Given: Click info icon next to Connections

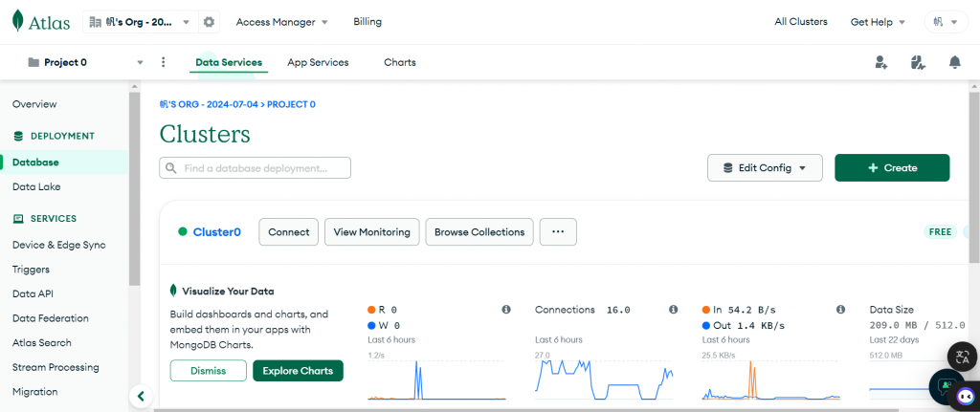Looking at the screenshot, I should pos(673,310).
